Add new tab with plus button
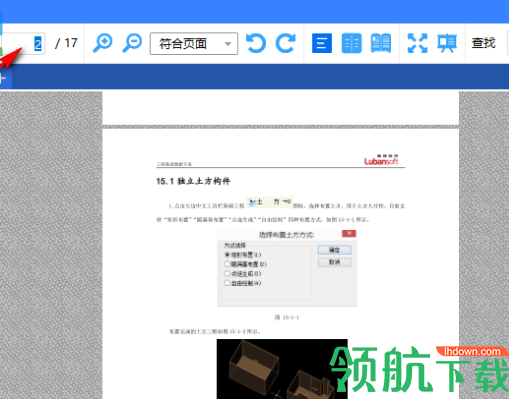Viewport: 509px width, 399px height. point(3,79)
